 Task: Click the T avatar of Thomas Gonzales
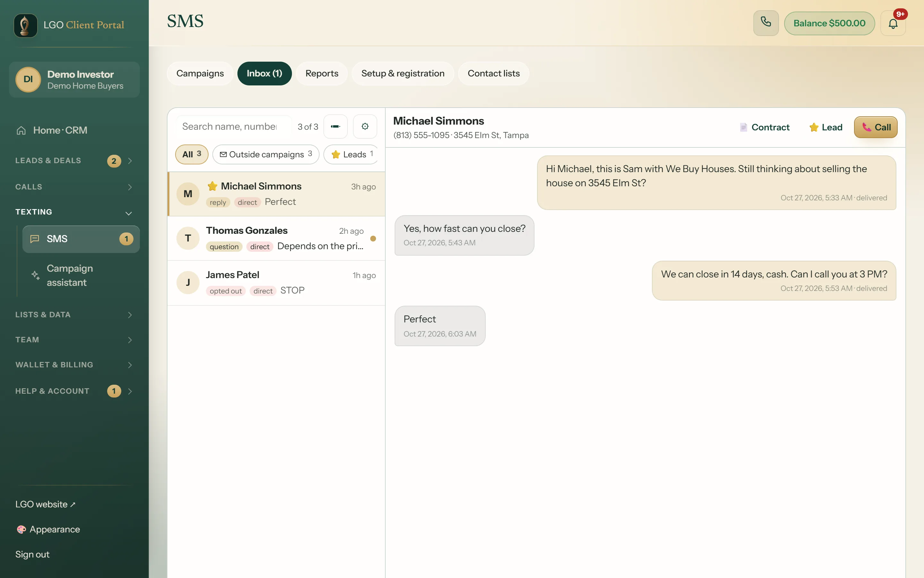coord(188,238)
